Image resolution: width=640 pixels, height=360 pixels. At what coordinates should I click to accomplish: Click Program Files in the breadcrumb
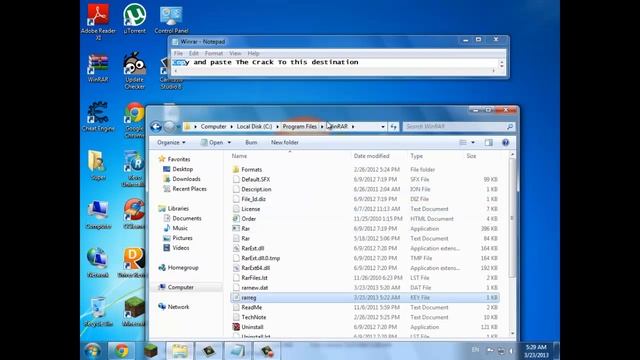300,127
